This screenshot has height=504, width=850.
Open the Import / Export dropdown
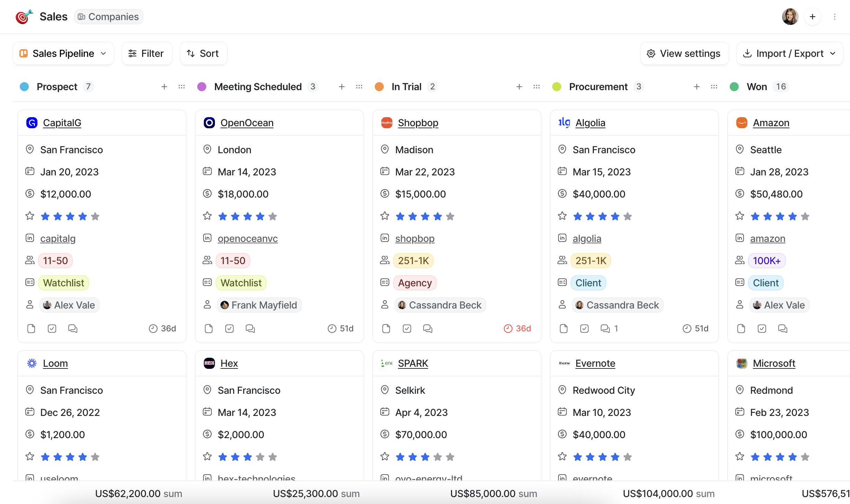tap(790, 53)
